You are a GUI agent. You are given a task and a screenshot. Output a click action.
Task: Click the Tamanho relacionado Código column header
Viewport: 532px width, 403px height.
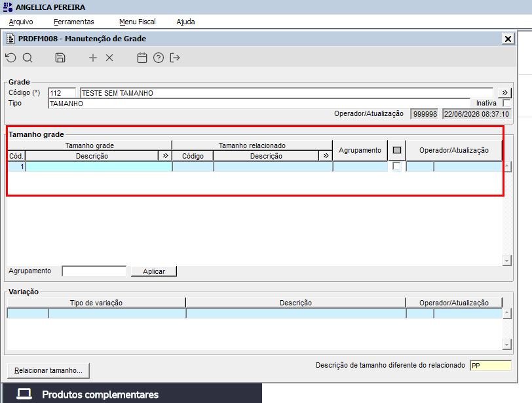(x=193, y=156)
